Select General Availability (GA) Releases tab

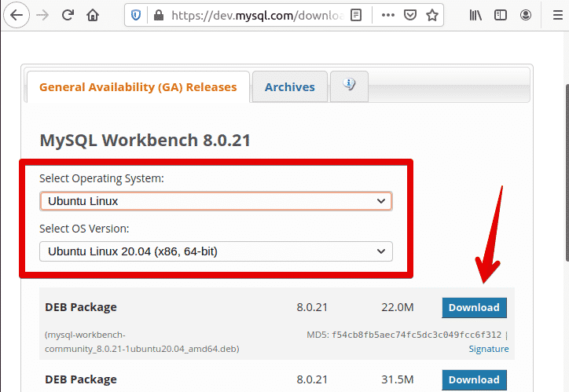coord(138,87)
